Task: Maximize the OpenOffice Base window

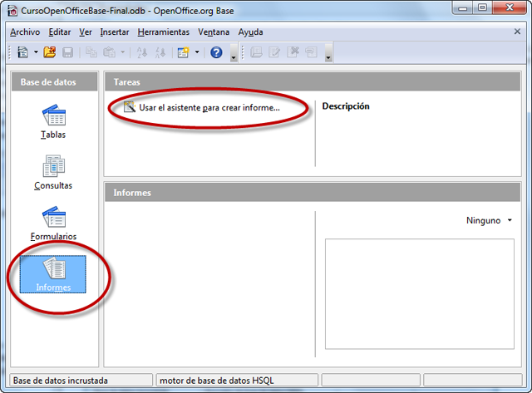Action: coord(482,7)
